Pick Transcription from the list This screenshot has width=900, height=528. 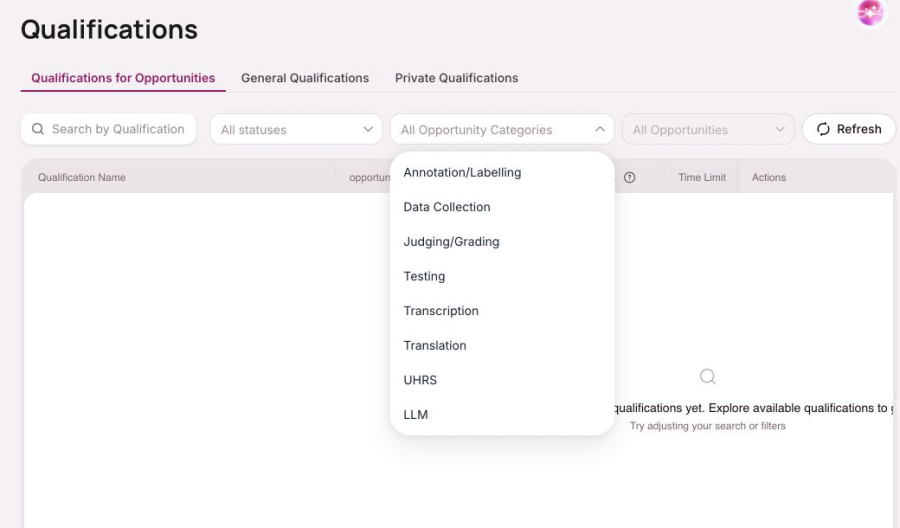point(502,310)
